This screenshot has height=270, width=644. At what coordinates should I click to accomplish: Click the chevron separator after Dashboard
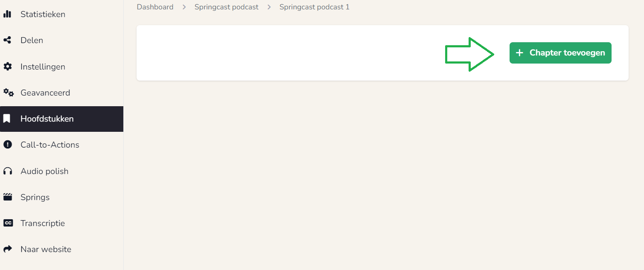point(184,7)
